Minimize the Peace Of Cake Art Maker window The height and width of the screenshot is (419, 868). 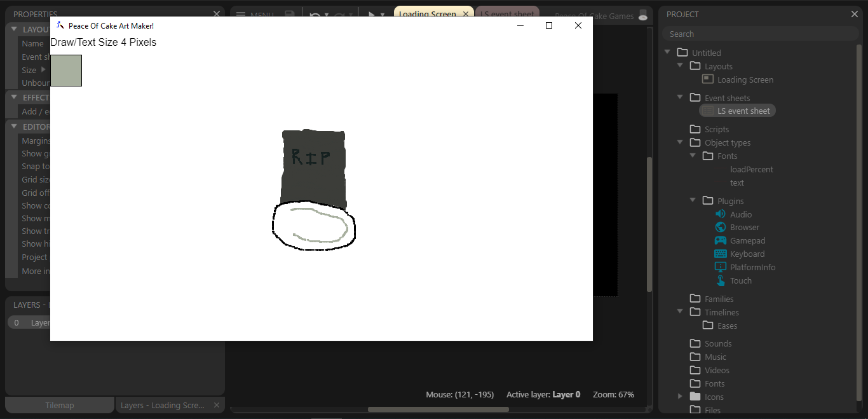tap(520, 25)
